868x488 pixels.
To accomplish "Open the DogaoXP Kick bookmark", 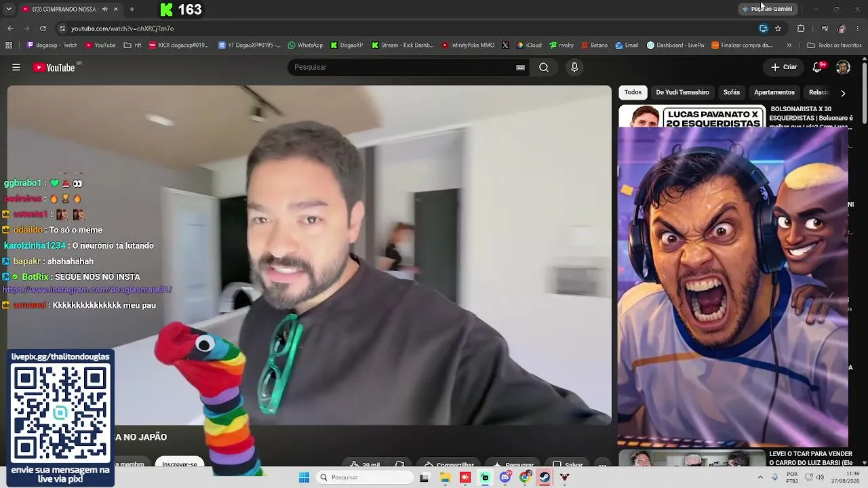I will 347,45.
